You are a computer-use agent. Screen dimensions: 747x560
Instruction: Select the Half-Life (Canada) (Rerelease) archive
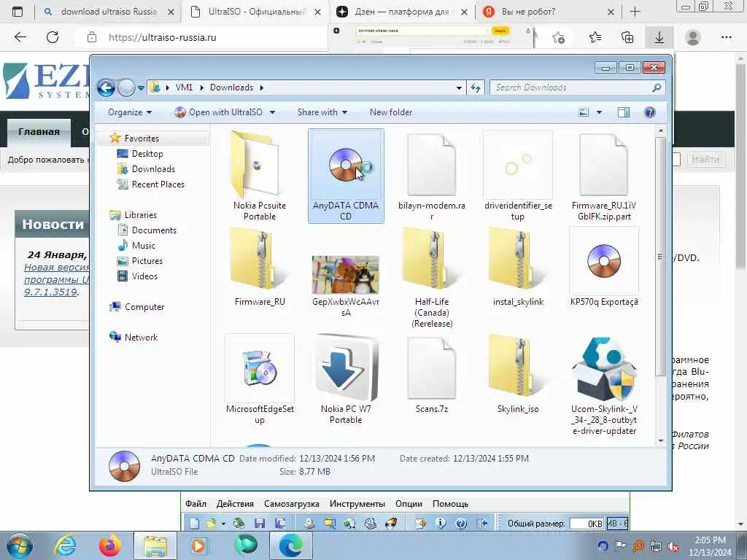tap(432, 278)
